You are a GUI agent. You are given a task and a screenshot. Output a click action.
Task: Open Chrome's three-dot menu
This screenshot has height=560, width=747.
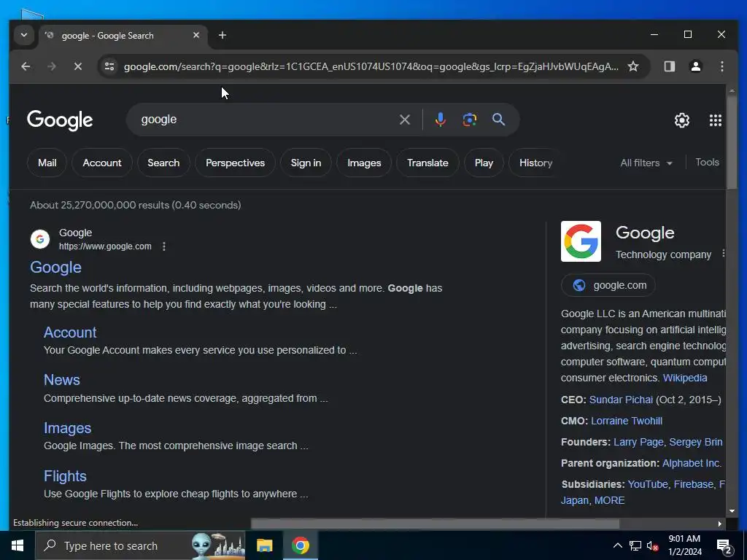click(x=722, y=66)
